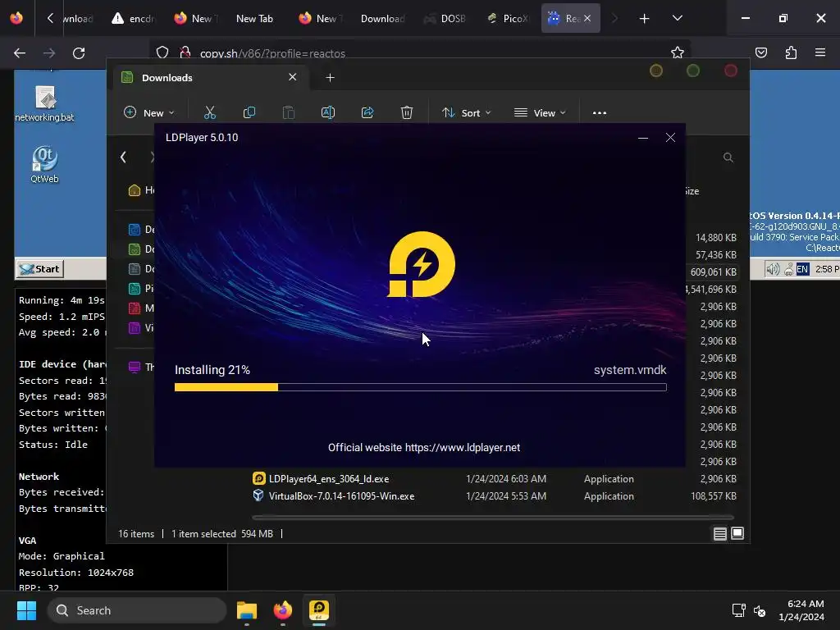Click the Home item in navigation pane

(141, 190)
